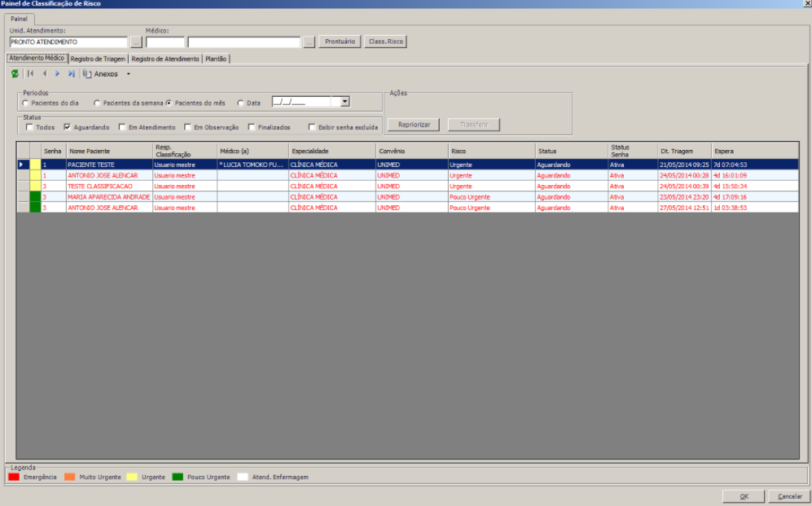The height and width of the screenshot is (506, 812).
Task: Switch to Plantão tab
Action: point(216,59)
